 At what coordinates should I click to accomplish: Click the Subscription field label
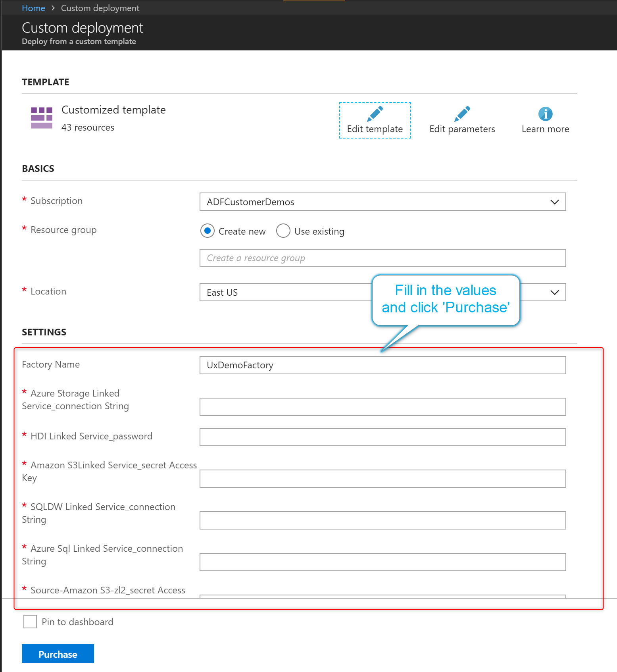pyautogui.click(x=56, y=201)
